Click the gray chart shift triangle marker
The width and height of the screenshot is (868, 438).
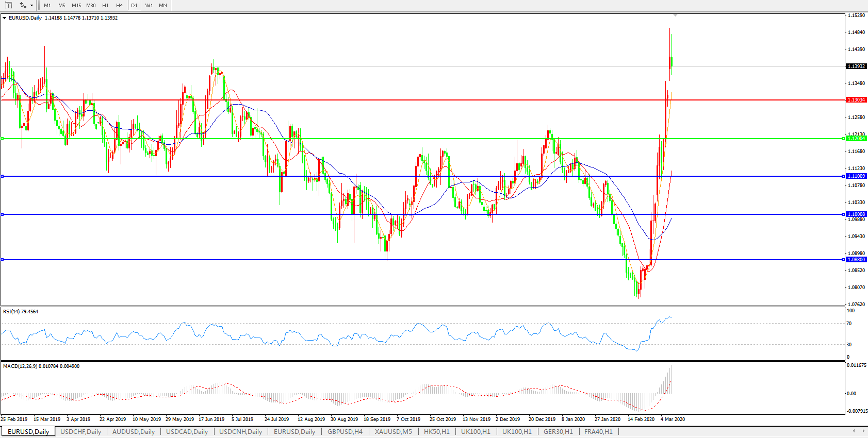[x=675, y=15]
